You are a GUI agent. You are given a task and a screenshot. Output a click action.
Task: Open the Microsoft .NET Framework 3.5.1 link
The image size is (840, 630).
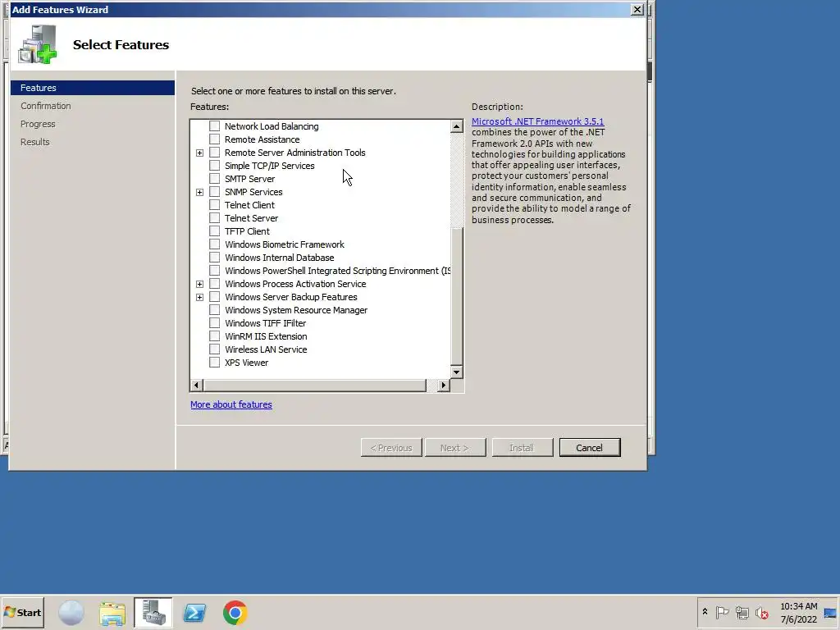(x=537, y=121)
